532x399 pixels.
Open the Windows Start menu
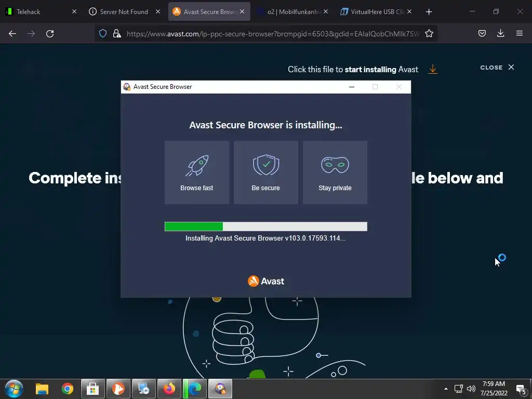14,389
